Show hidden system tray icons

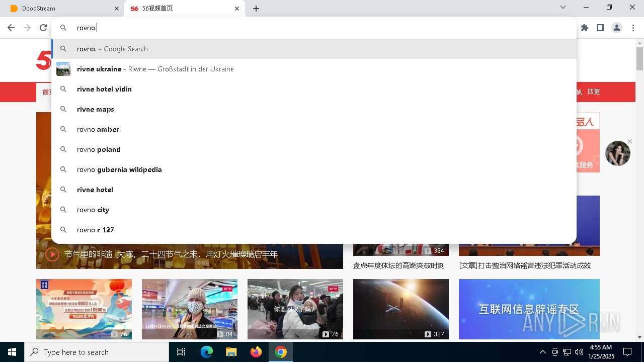point(542,352)
